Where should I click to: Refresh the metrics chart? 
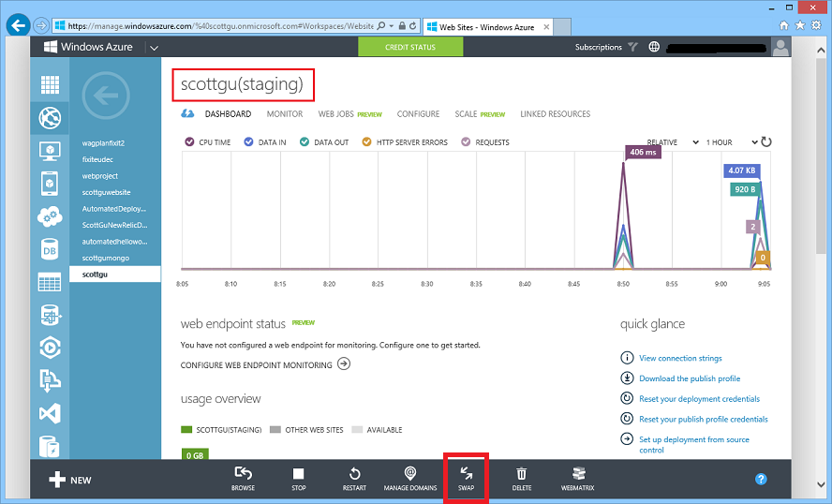pyautogui.click(x=765, y=142)
